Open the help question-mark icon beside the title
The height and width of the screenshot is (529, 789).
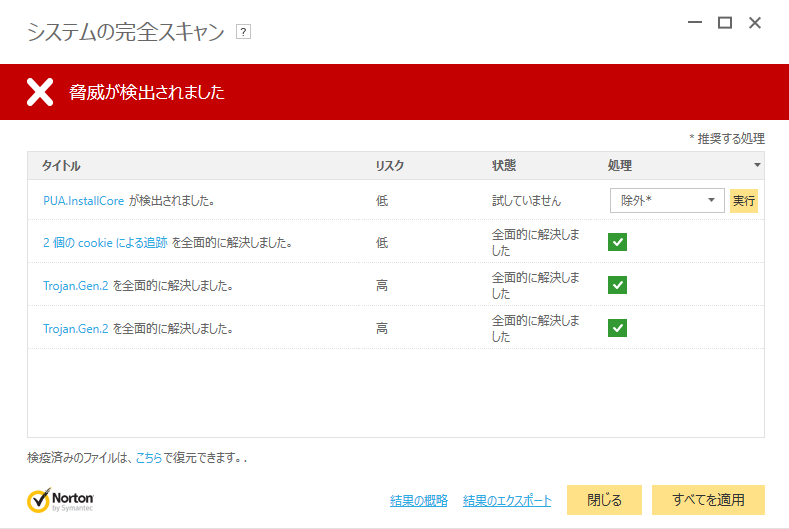pos(244,32)
